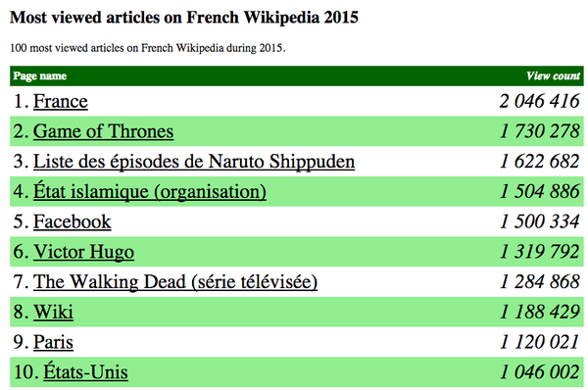Click the Page name column header
Screen dimensions: 588x390
[40, 76]
